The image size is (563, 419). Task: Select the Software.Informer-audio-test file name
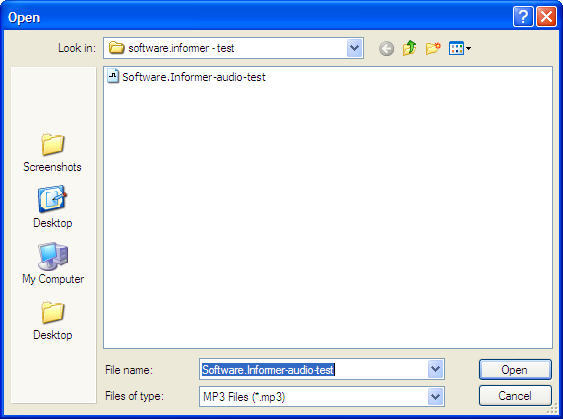[194, 77]
